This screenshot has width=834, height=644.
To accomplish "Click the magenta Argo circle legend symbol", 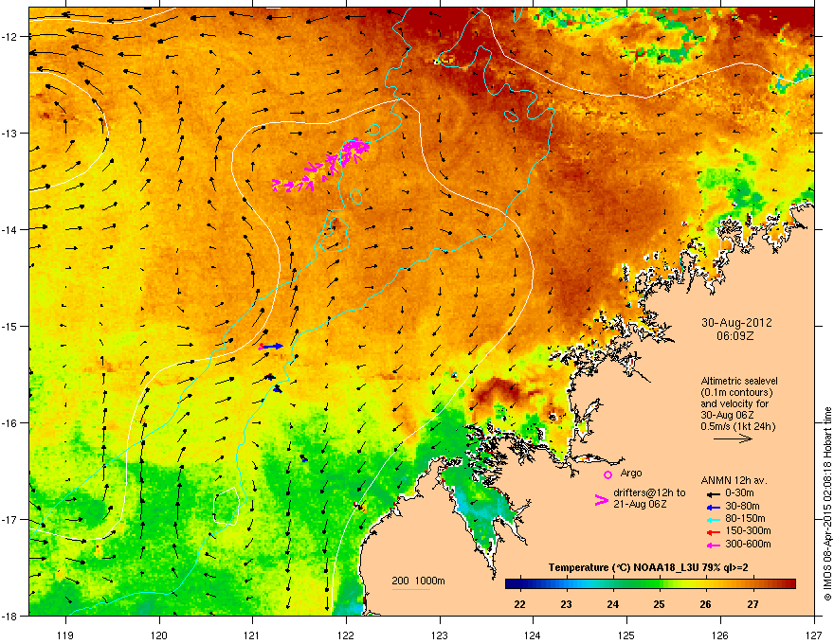I will [x=607, y=474].
